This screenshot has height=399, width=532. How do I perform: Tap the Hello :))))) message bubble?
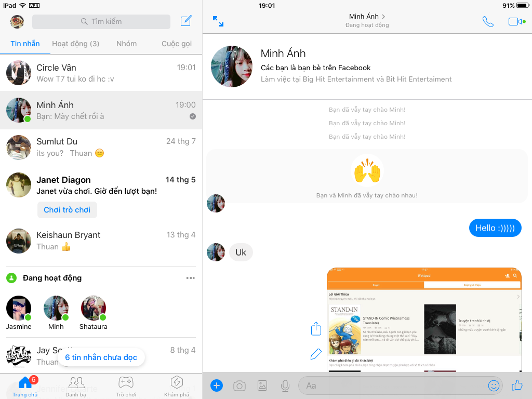495,228
